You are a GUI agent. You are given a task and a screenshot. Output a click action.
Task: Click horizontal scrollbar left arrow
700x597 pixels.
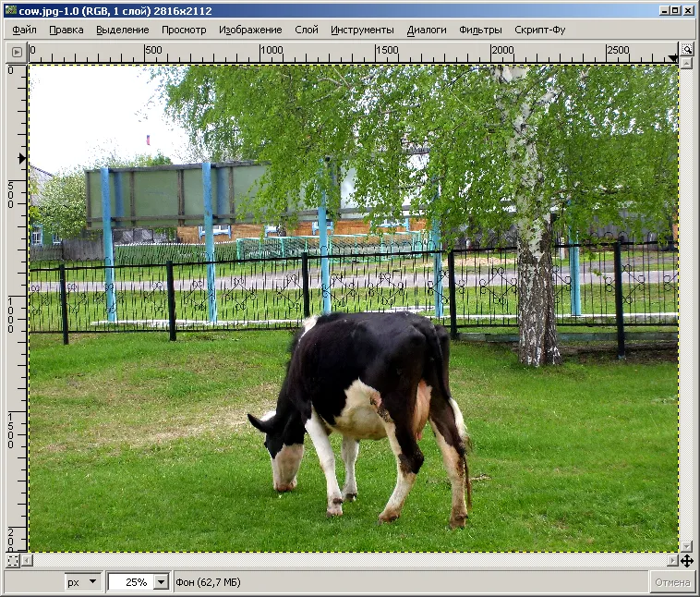27,560
